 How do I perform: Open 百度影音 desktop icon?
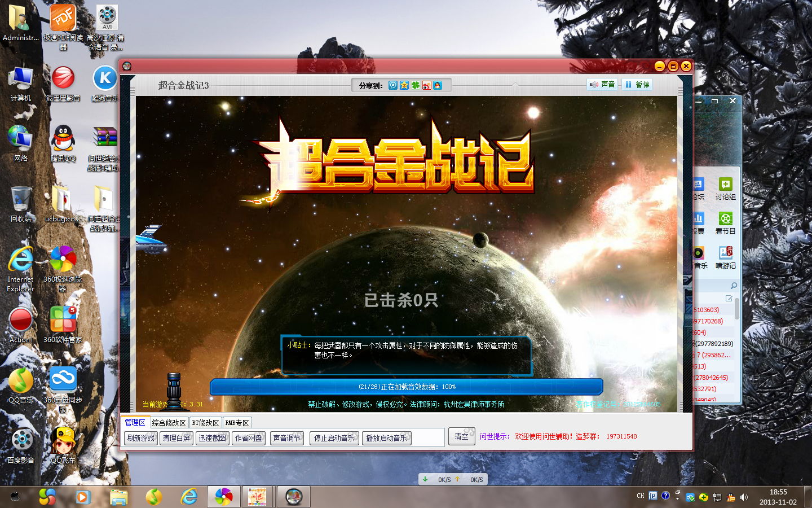click(x=21, y=446)
